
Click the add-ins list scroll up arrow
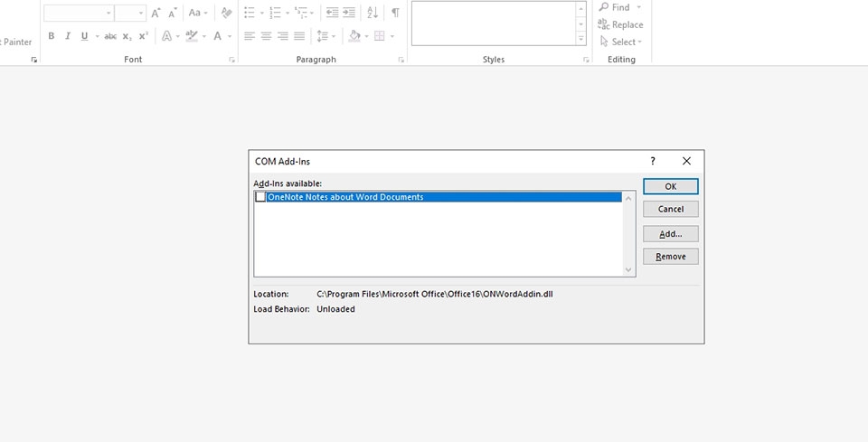coord(628,198)
